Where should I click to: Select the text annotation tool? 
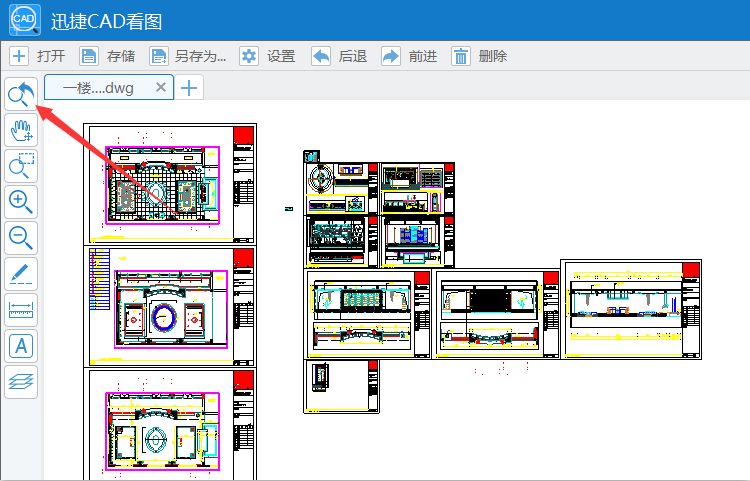pyautogui.click(x=21, y=346)
